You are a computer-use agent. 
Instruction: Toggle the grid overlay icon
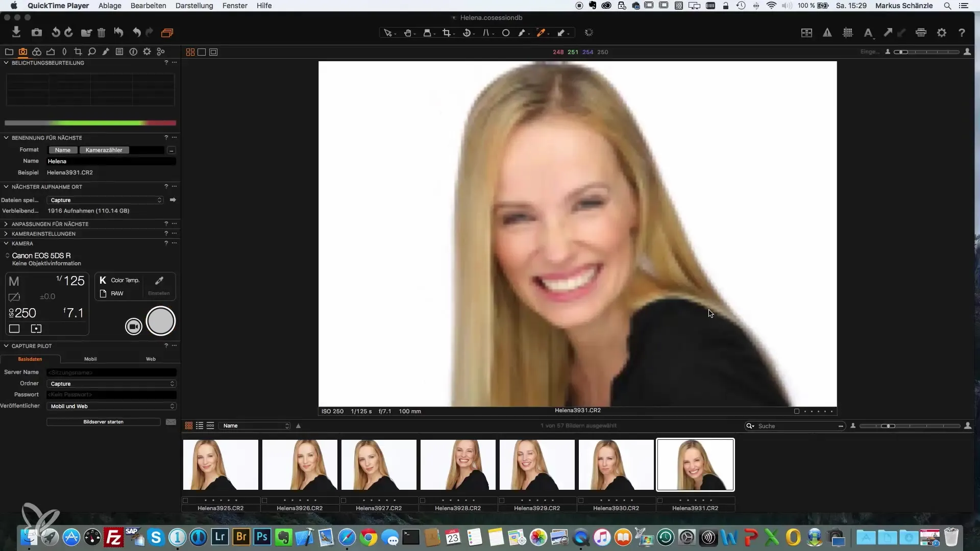click(x=848, y=33)
